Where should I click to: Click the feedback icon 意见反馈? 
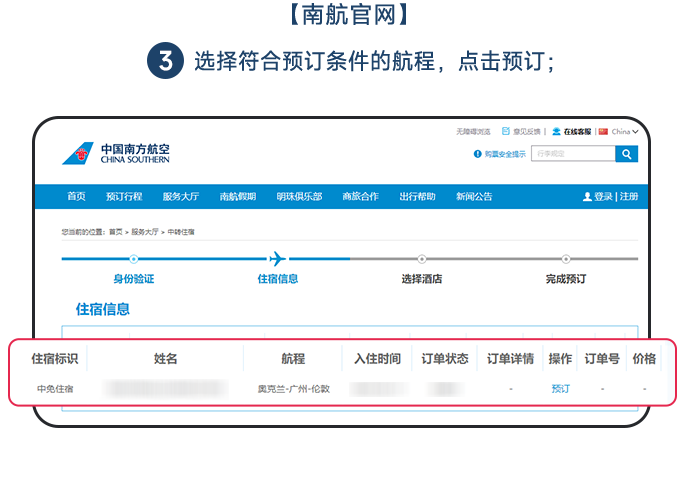(506, 131)
